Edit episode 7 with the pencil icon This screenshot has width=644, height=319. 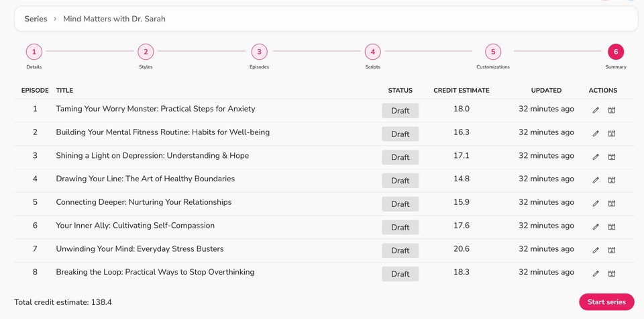pos(596,250)
